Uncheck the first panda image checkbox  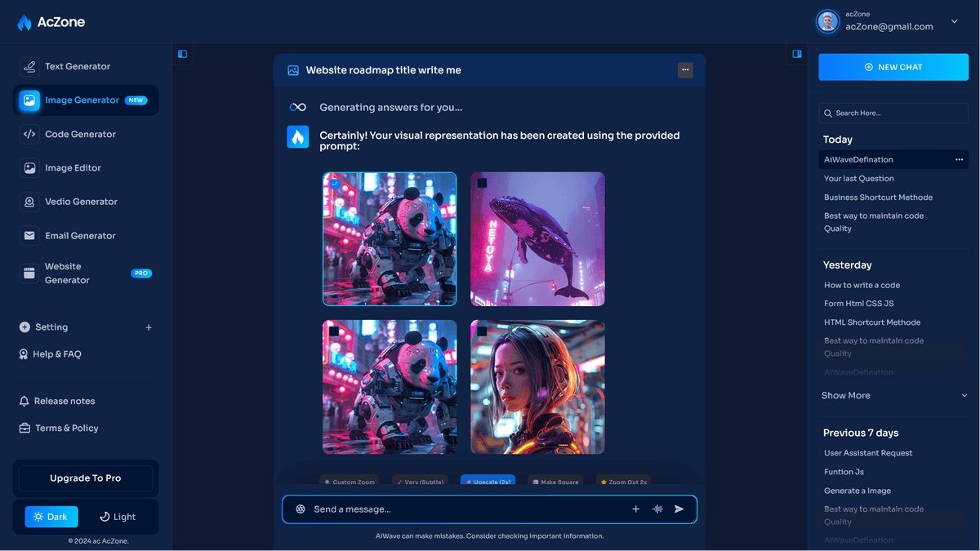335,184
